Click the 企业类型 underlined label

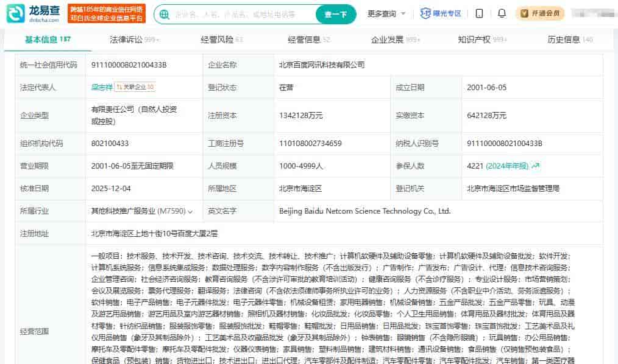(34, 115)
